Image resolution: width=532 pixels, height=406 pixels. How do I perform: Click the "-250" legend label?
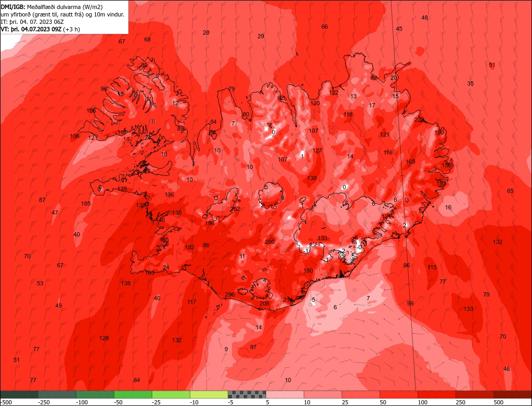point(45,402)
